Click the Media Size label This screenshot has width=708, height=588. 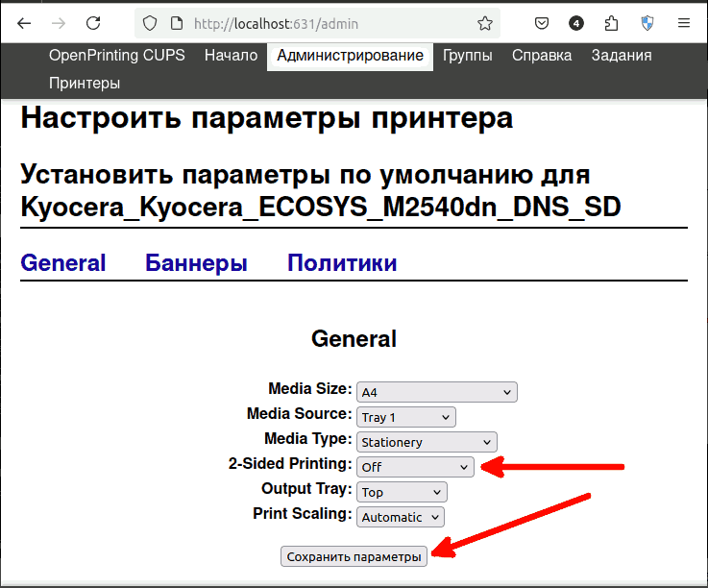tap(310, 389)
